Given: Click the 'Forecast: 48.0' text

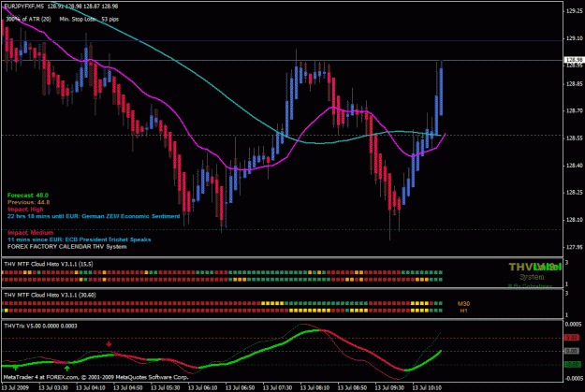Looking at the screenshot, I should pos(27,196).
